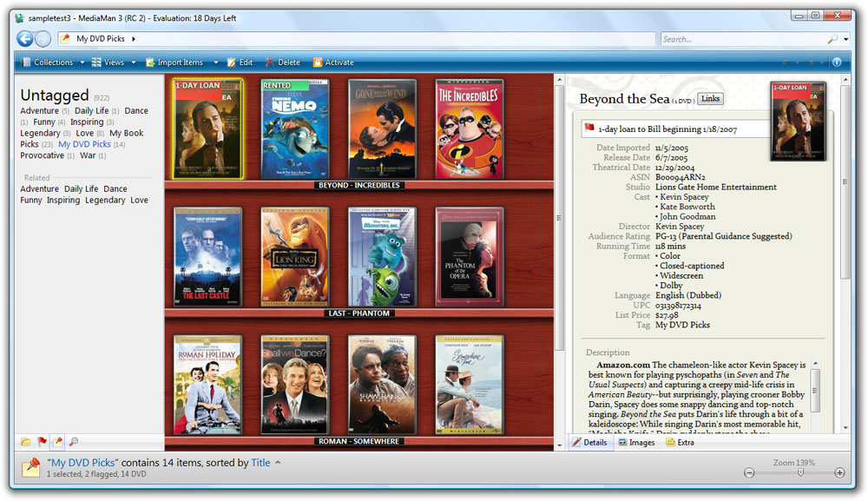
Task: Select The Lion King DVD cover
Action: tap(295, 257)
